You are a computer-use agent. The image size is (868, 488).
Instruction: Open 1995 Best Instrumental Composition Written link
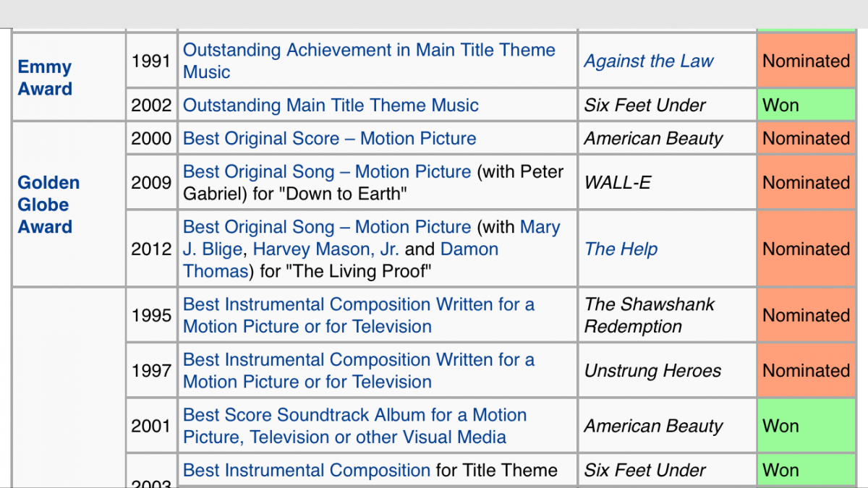359,315
